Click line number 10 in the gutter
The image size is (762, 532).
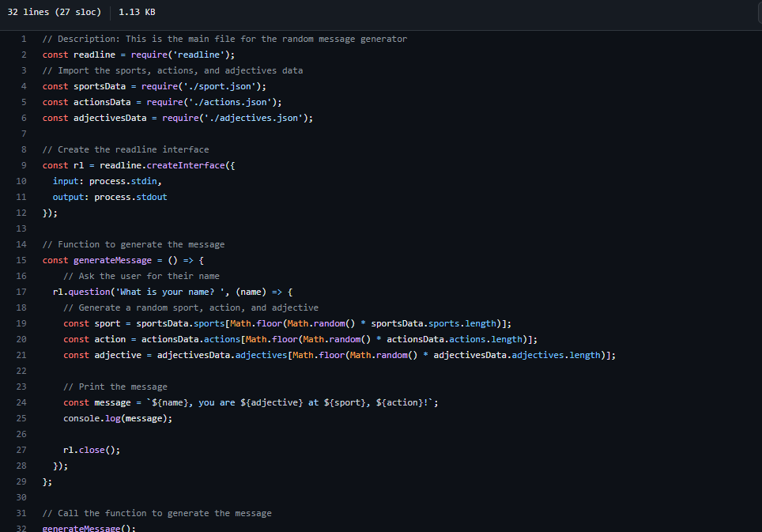21,181
